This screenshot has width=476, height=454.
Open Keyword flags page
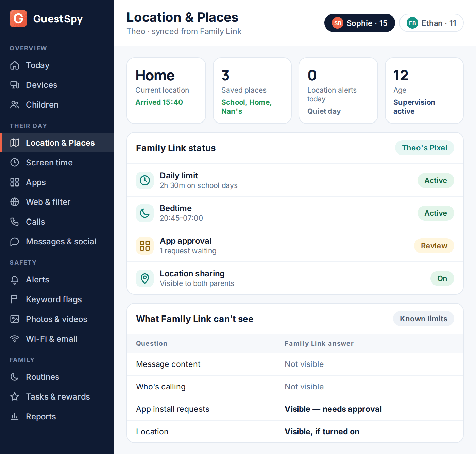tap(57, 299)
